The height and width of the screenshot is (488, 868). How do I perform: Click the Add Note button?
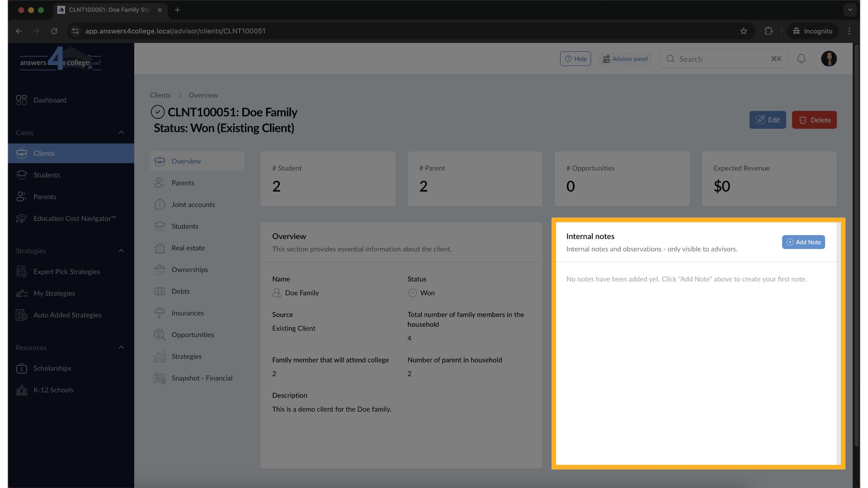coord(804,242)
